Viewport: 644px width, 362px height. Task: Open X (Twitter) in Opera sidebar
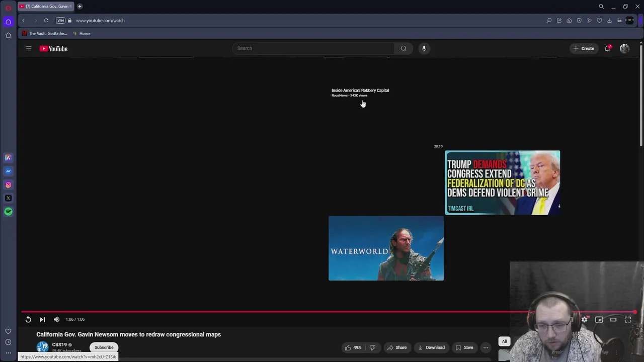(8, 198)
